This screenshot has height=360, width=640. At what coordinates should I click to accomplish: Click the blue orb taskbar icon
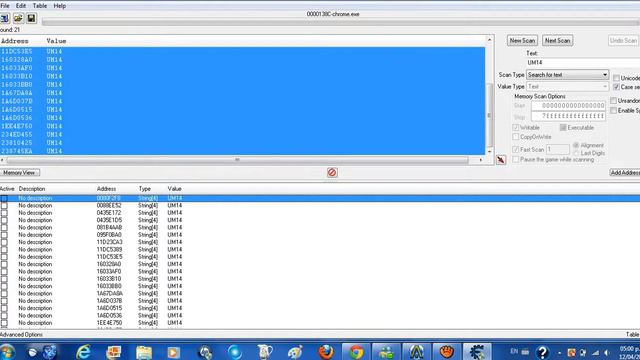(235, 351)
